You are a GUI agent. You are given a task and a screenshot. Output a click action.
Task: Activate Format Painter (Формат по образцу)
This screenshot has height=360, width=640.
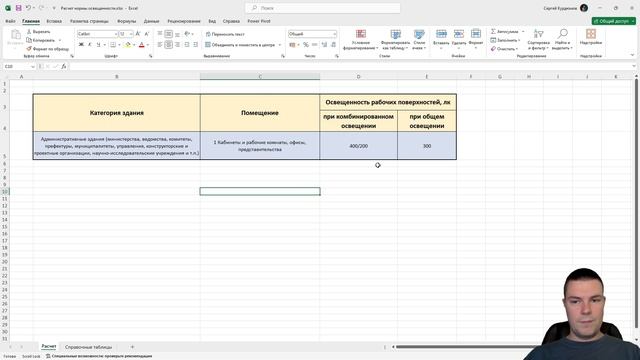[x=47, y=49]
